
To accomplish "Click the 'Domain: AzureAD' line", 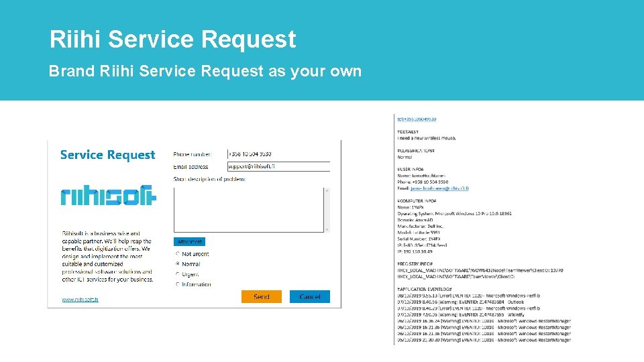I will 415,220.
